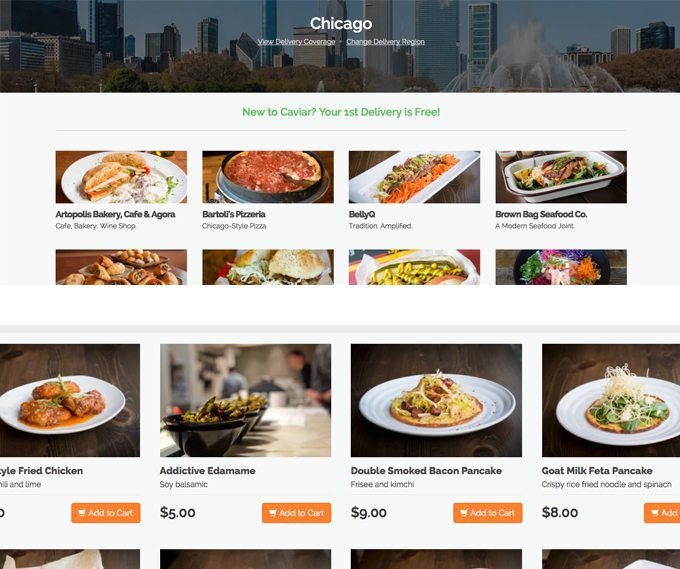Select the BellyQ restaurant photo
Screen dimensions: 680x569
414,177
